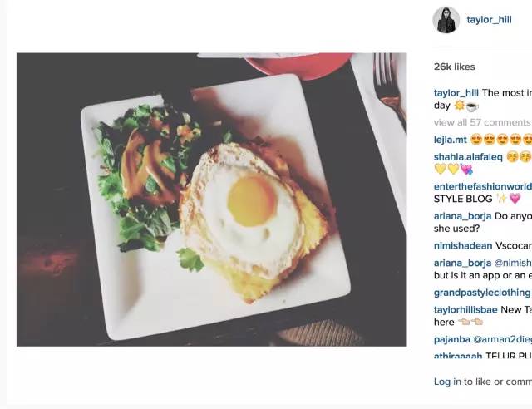Open athiraaaah commenter profile
The width and height of the screenshot is (532, 409).
pos(458,355)
